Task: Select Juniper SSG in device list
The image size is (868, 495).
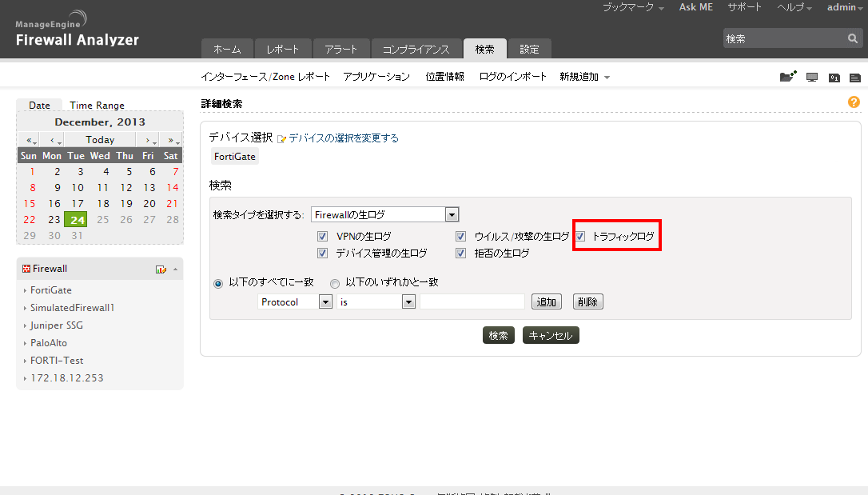Action: point(57,325)
